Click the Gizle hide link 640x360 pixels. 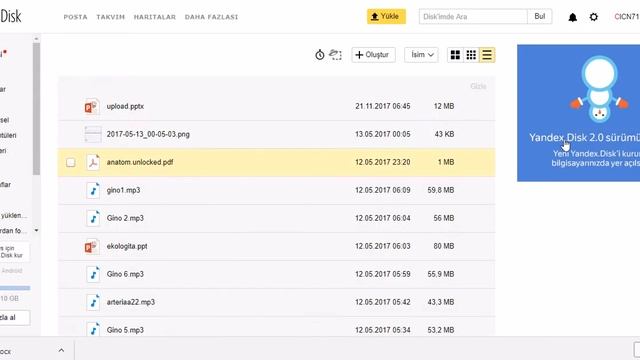point(478,86)
